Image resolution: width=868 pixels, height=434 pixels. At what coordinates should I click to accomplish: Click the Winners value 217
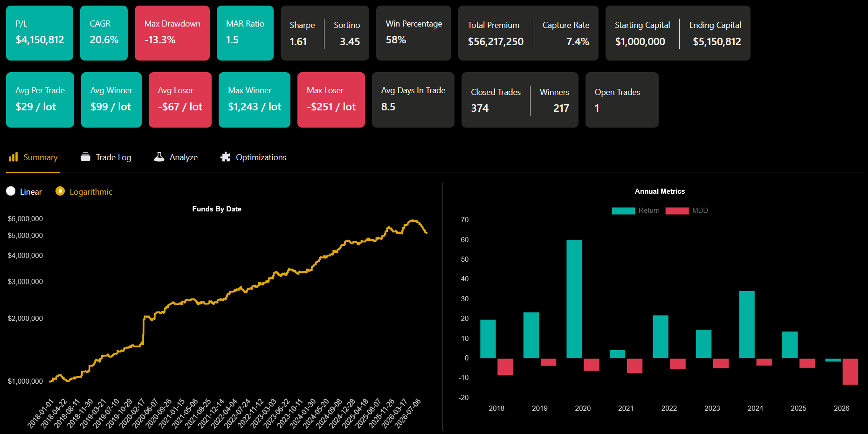[x=561, y=108]
